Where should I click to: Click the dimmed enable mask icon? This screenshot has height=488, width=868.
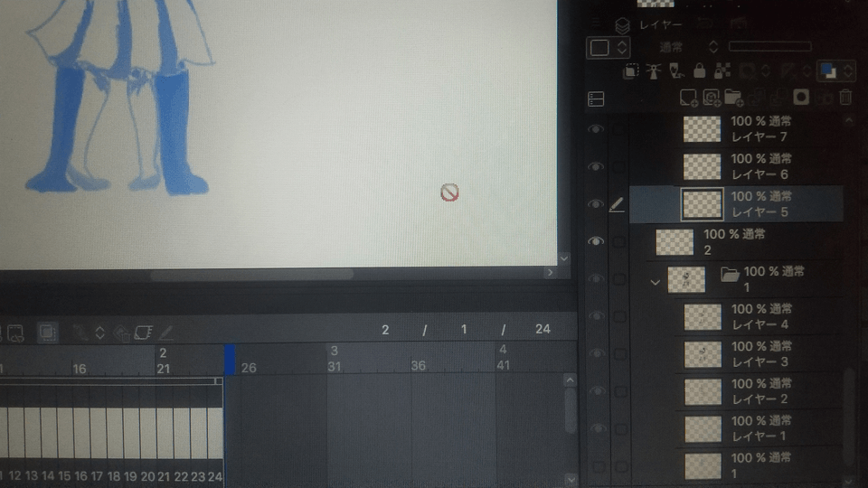[748, 70]
